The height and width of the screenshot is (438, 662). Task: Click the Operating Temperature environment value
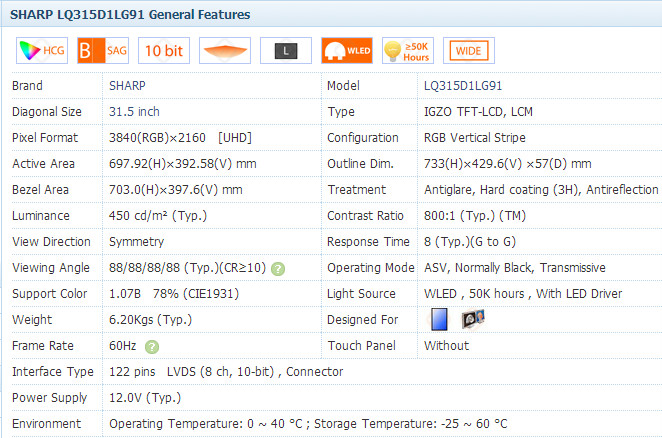tap(308, 424)
